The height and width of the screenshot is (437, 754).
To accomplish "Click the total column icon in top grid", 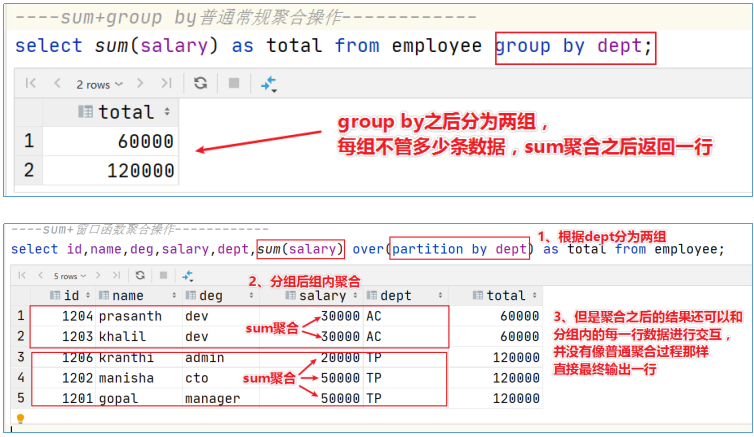I will point(86,112).
